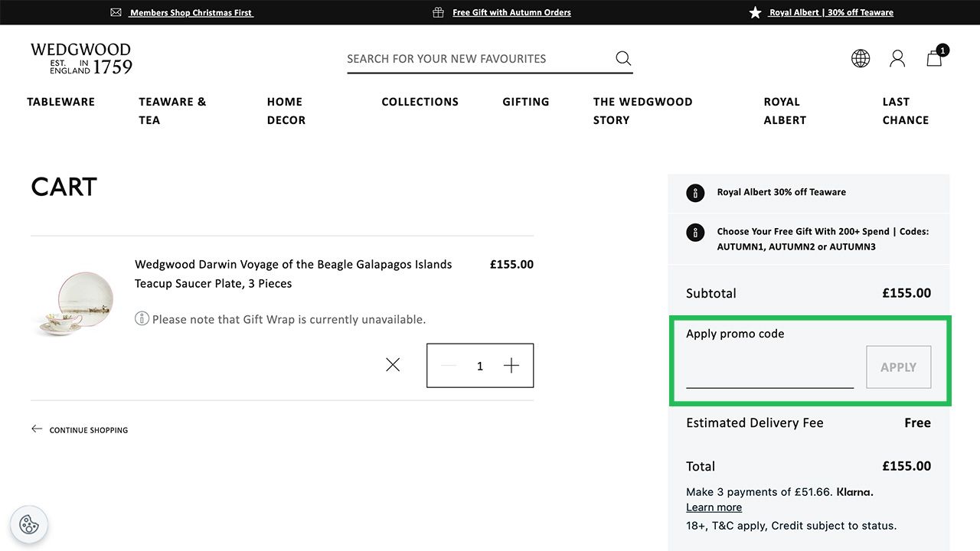980x551 pixels.
Task: Open the shopping bag cart icon
Action: pyautogui.click(x=935, y=58)
